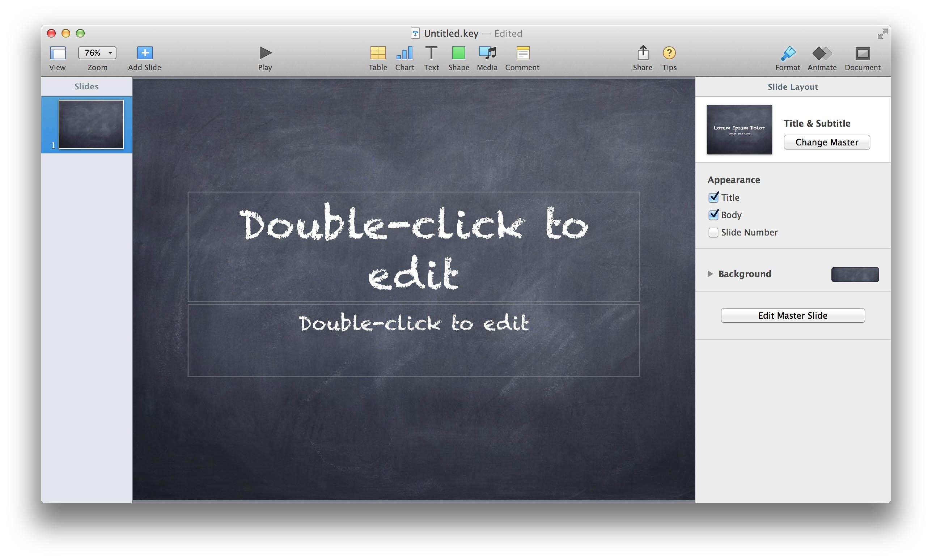This screenshot has width=932, height=560.
Task: Uncheck the Title appearance checkbox
Action: [x=713, y=198]
